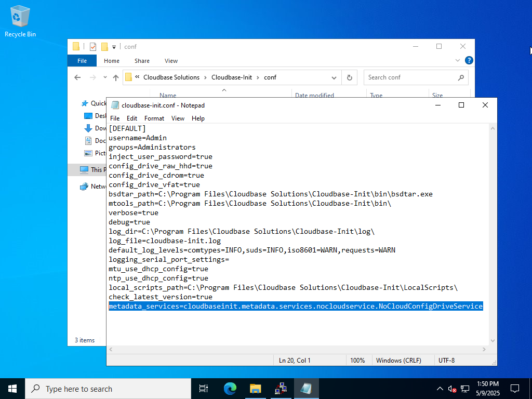Click the verbose=true line
Screen dimensions: 532x399
coord(134,212)
